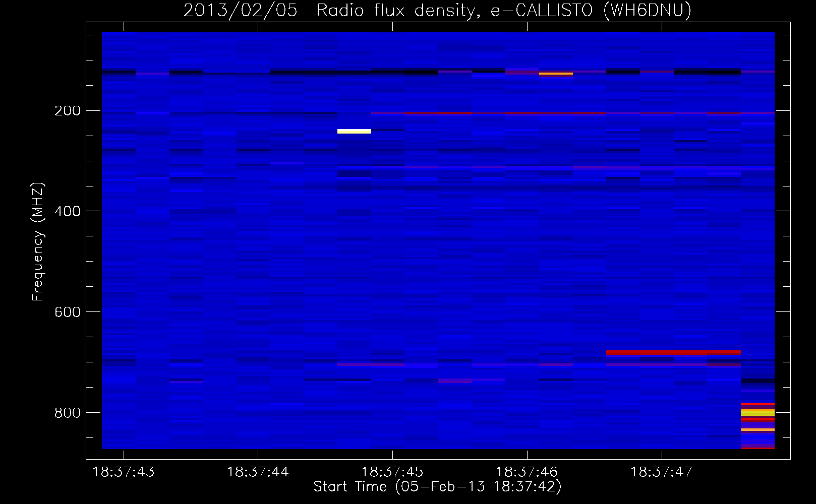The image size is (816, 504).
Task: Click the thick red band near 680 MHz
Action: 673,352
